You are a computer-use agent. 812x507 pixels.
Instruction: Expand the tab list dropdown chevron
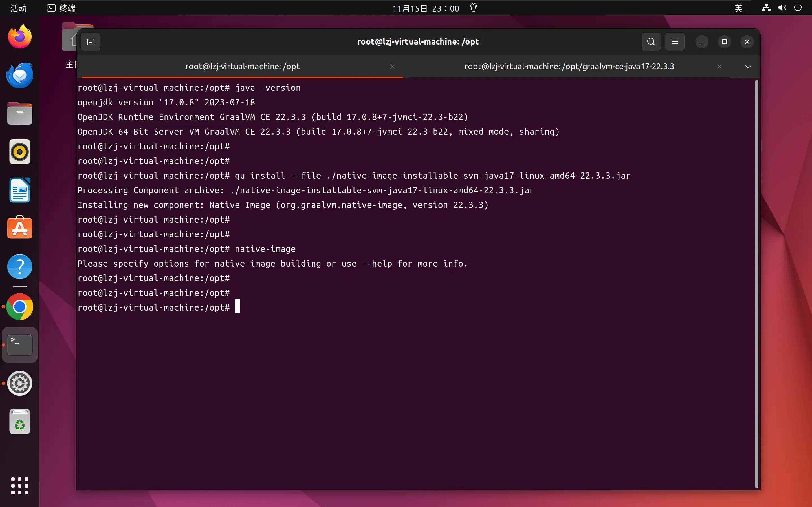pos(748,67)
